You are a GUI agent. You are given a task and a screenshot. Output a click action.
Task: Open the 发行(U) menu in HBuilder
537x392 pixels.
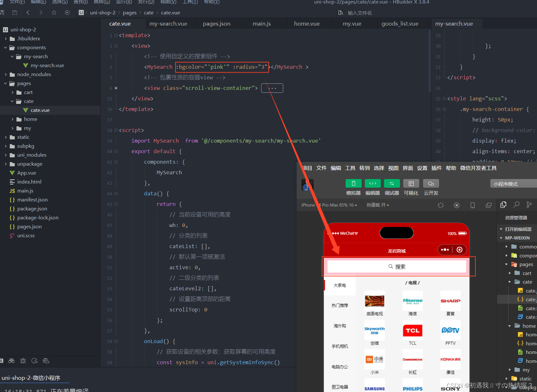146,2
